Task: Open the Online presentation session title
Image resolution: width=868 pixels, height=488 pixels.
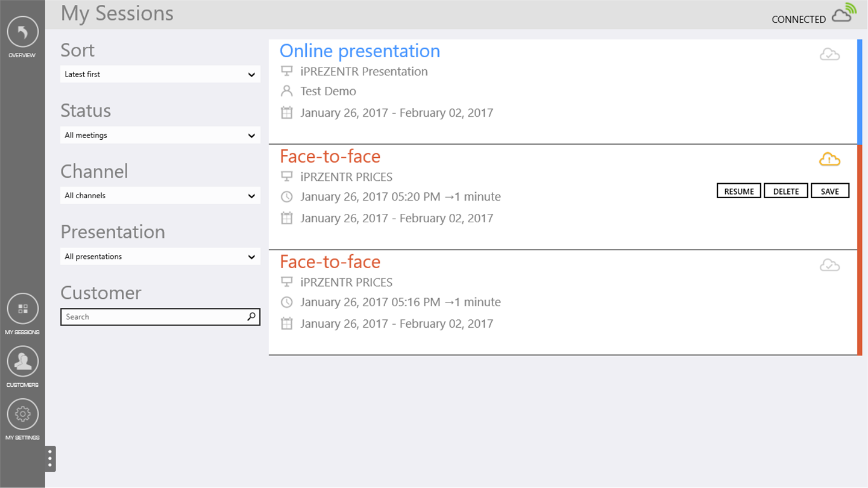Action: point(359,51)
